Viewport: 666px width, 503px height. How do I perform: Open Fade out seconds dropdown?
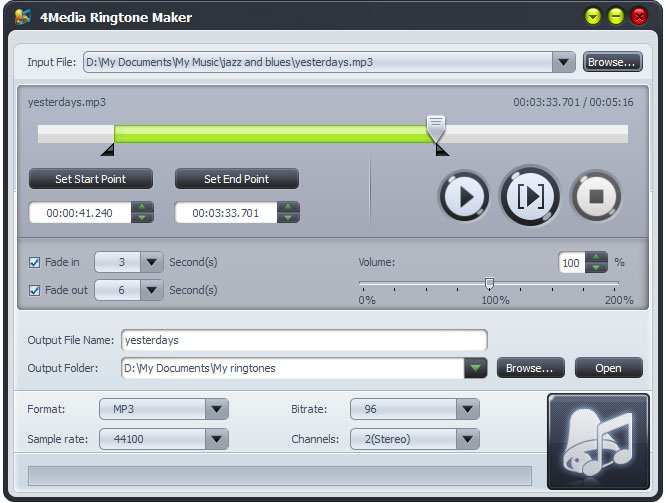tap(151, 290)
